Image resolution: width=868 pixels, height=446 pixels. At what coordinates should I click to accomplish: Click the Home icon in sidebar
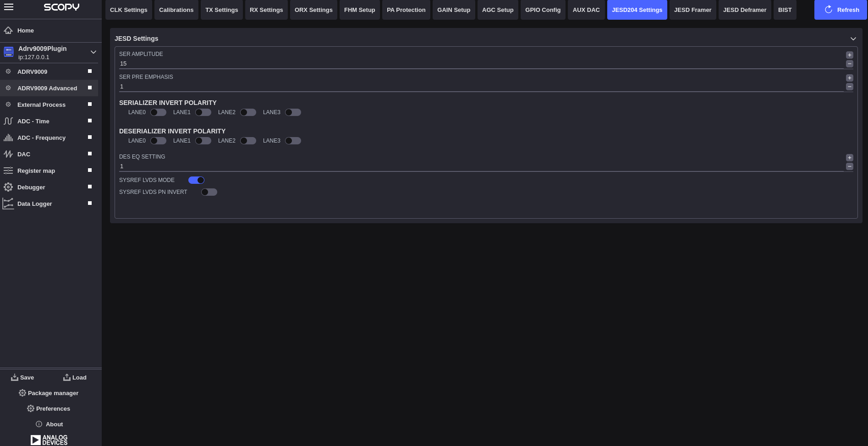8,30
